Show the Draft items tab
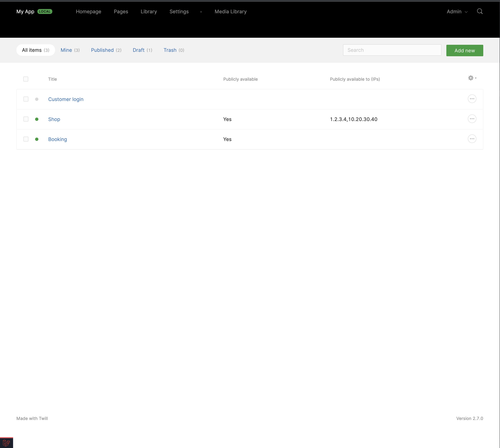This screenshot has width=500, height=448. tap(142, 50)
